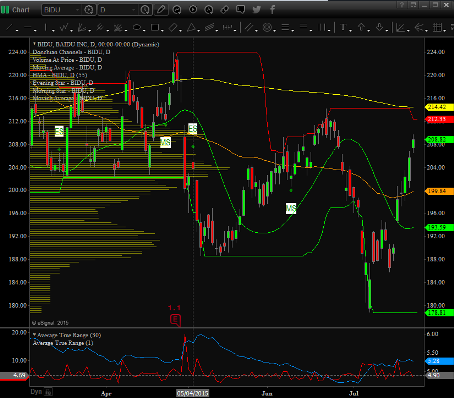Click the question mark help icon
Screen dimensions: 454x398
point(402,5)
